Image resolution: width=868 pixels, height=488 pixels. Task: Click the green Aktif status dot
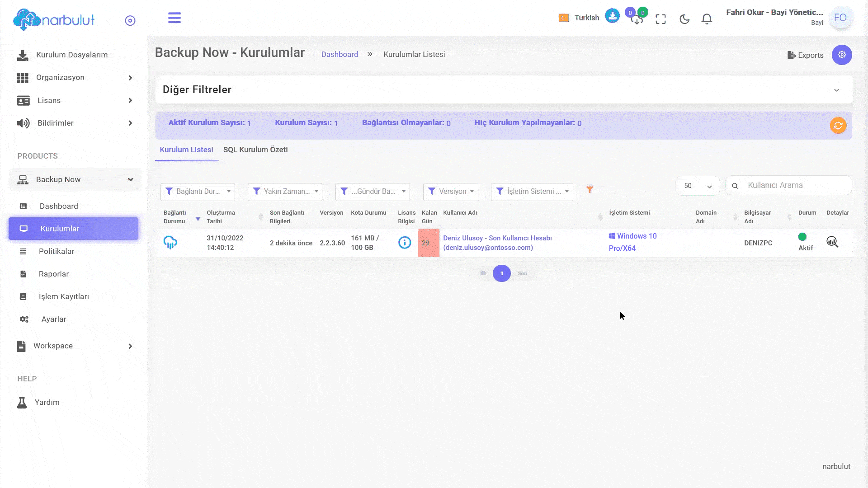802,237
